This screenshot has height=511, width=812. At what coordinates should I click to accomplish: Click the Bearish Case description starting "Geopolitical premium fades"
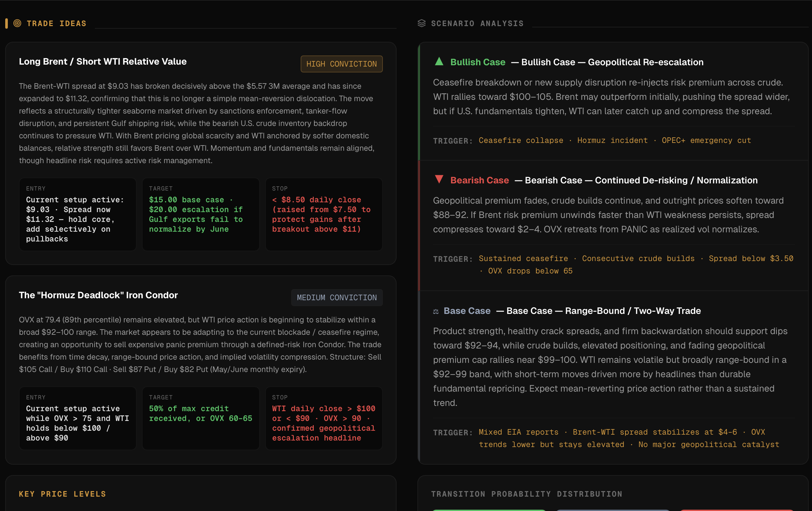pyautogui.click(x=608, y=215)
